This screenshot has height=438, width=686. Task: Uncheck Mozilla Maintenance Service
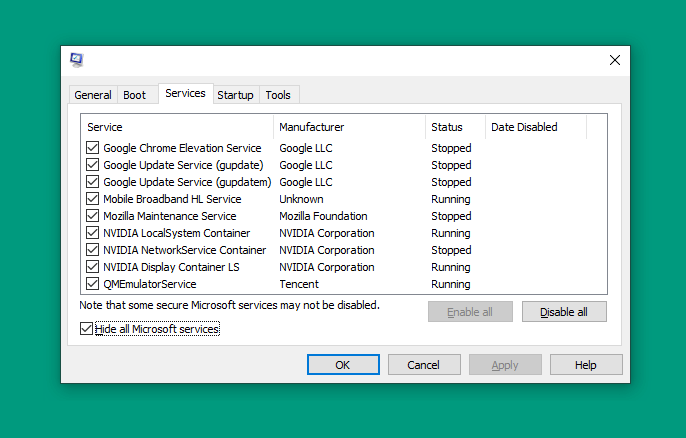[92, 216]
